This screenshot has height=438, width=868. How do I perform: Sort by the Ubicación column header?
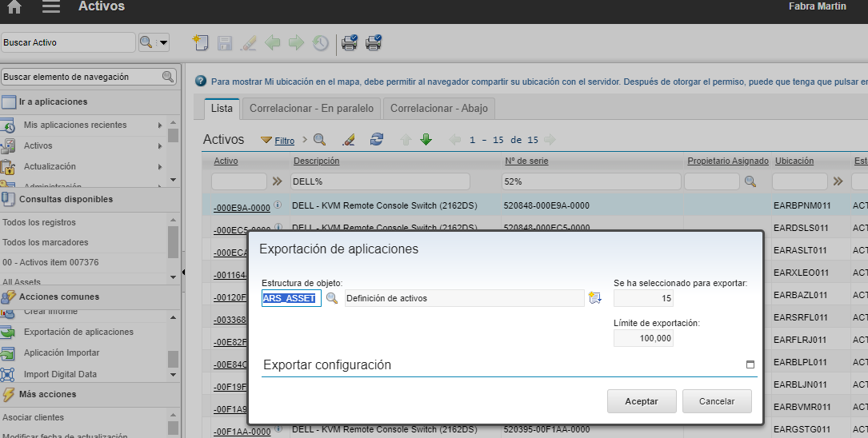pyautogui.click(x=794, y=161)
